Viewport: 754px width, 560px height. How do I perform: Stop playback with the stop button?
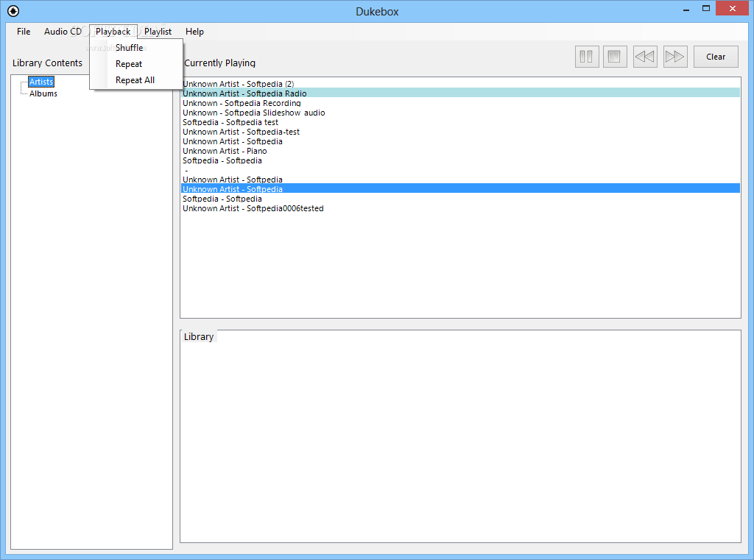615,57
